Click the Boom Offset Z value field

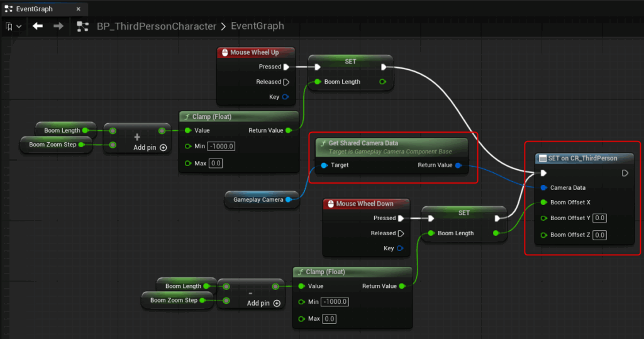coord(599,235)
